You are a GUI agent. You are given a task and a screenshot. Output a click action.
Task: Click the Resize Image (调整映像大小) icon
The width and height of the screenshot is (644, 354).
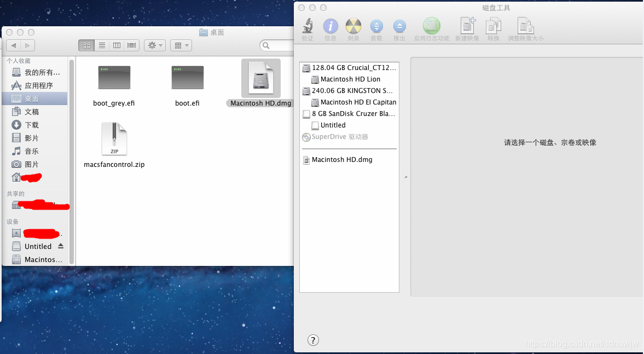525,26
